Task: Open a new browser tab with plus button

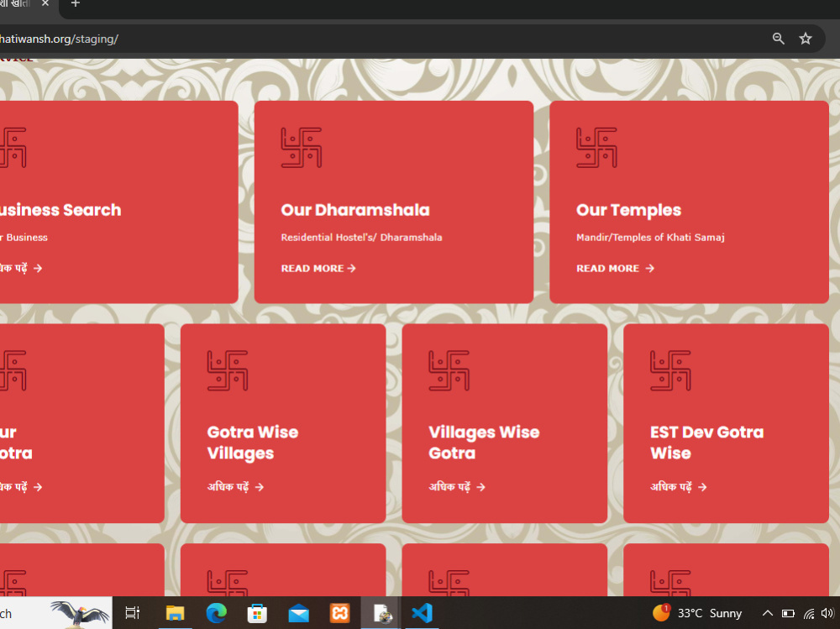Action: [76, 3]
